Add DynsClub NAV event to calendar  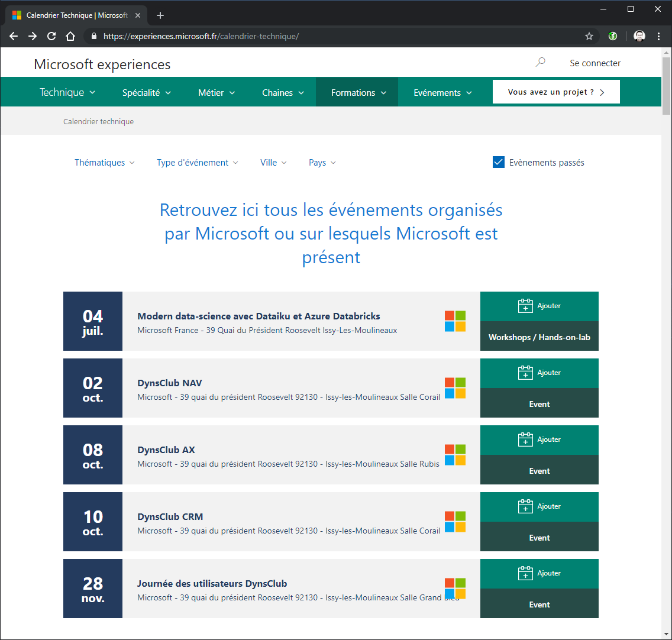(x=539, y=373)
